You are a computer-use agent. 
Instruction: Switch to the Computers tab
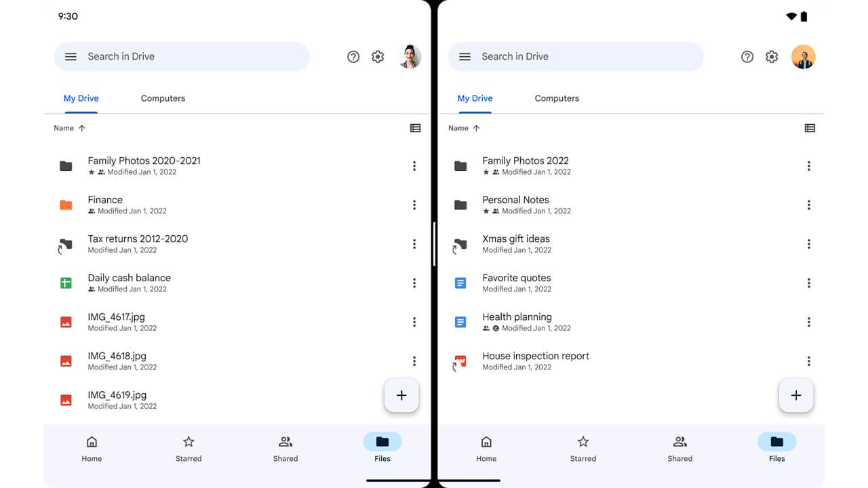click(163, 98)
